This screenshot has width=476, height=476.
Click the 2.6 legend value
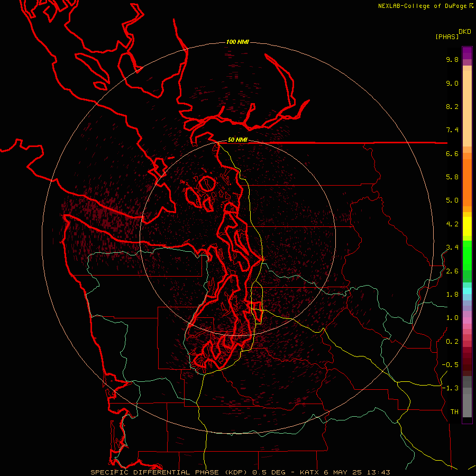click(452, 271)
